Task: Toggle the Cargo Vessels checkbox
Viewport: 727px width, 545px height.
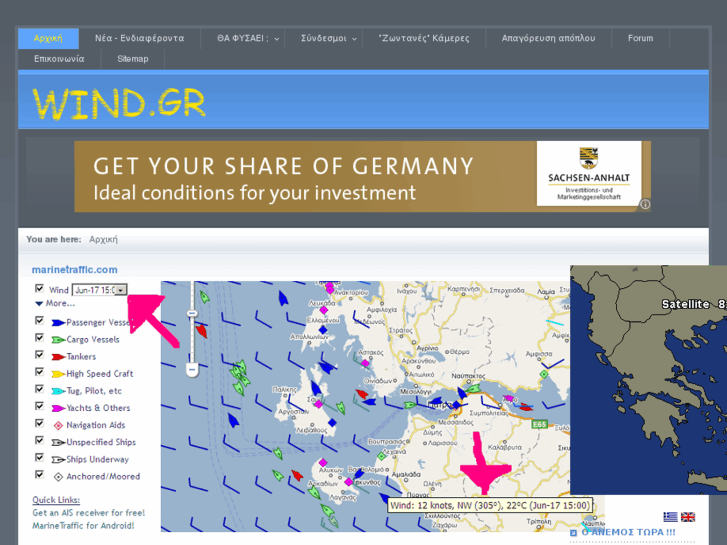Action: click(39, 338)
